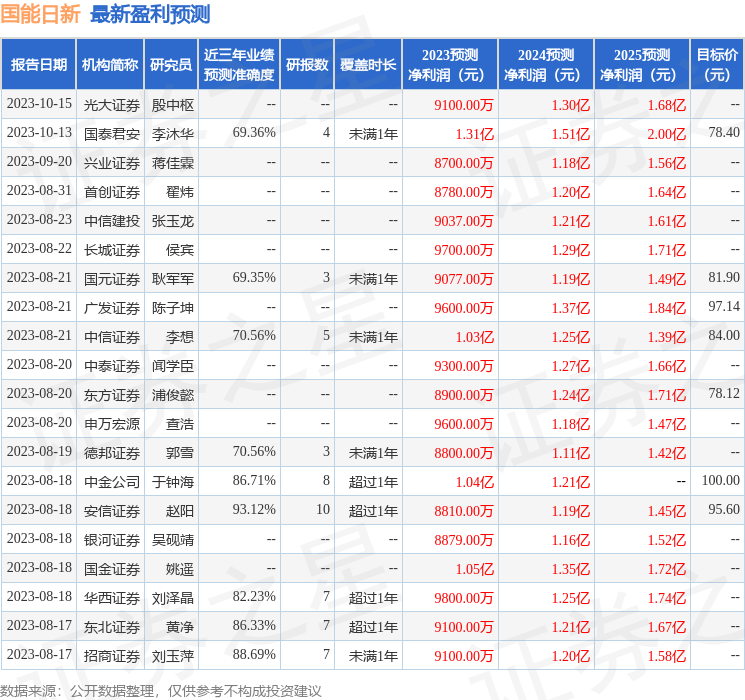Viewport: 745px width, 700px height.
Task: Select the 中泰证券 institution cell
Action: [x=112, y=366]
